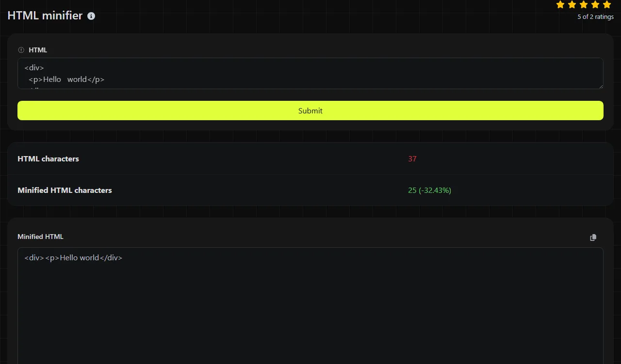Rate the tool four stars

(595, 5)
